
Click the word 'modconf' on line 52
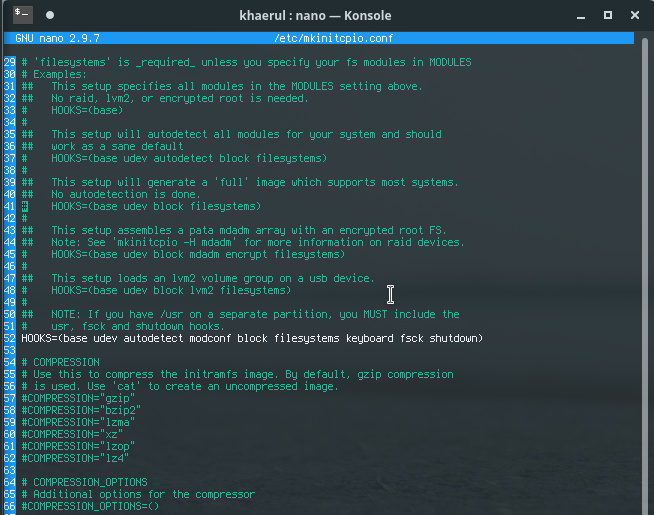(210, 338)
